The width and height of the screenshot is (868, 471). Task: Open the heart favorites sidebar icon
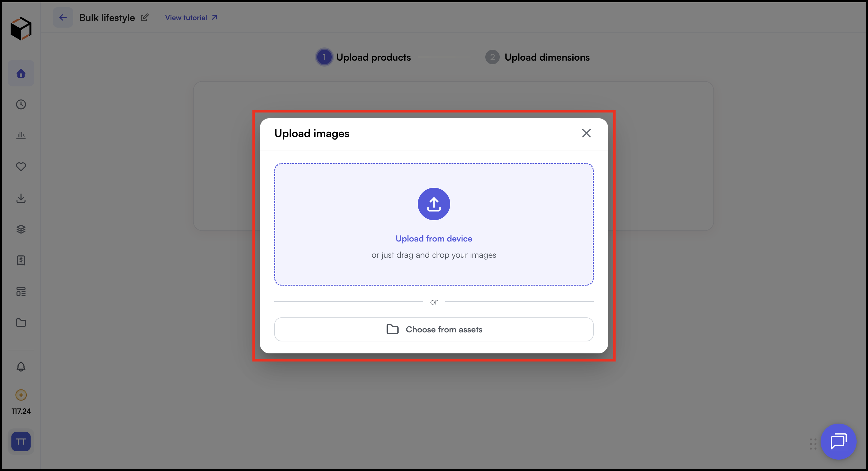point(21,167)
